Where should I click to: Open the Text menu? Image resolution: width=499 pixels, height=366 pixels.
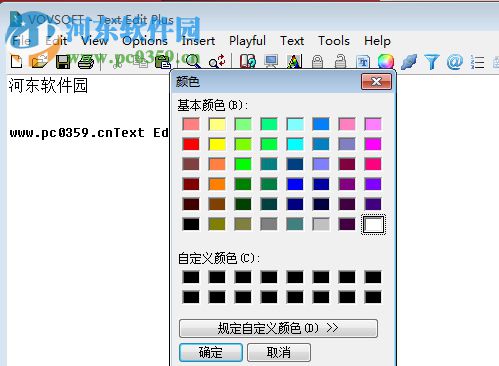point(292,41)
